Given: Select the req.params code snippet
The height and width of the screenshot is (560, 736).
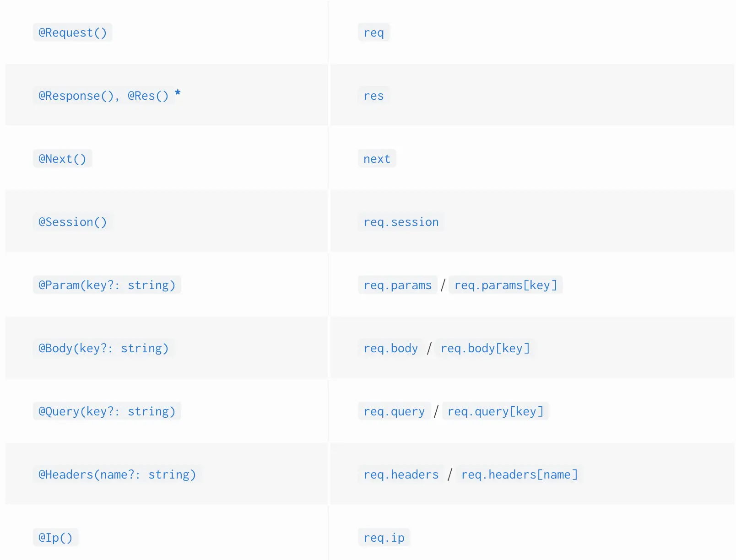Looking at the screenshot, I should pos(397,285).
